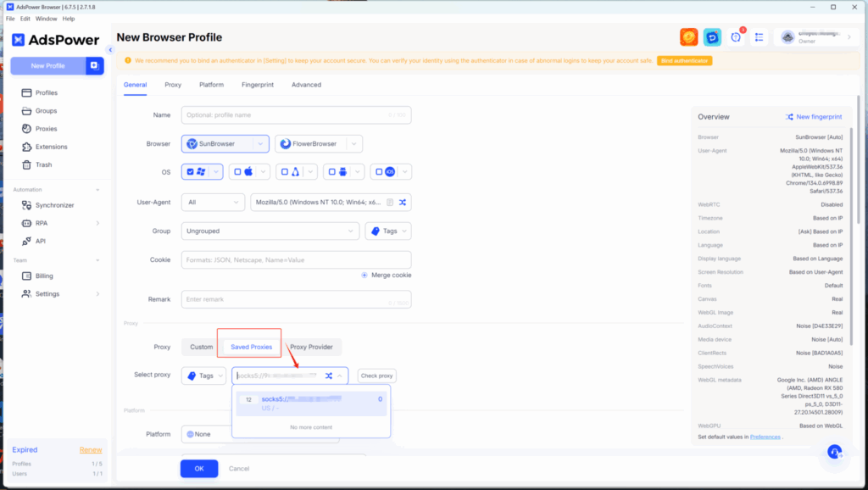
Task: Click the Check proxy button
Action: (x=377, y=376)
